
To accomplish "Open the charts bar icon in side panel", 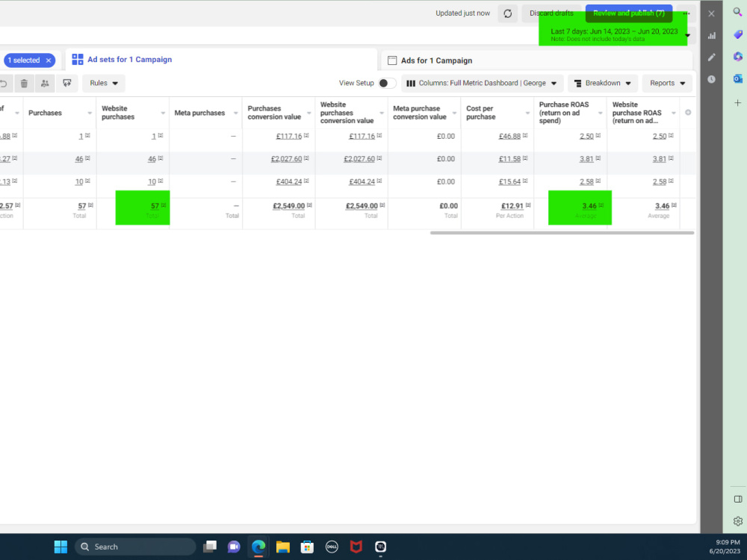I will coord(711,36).
